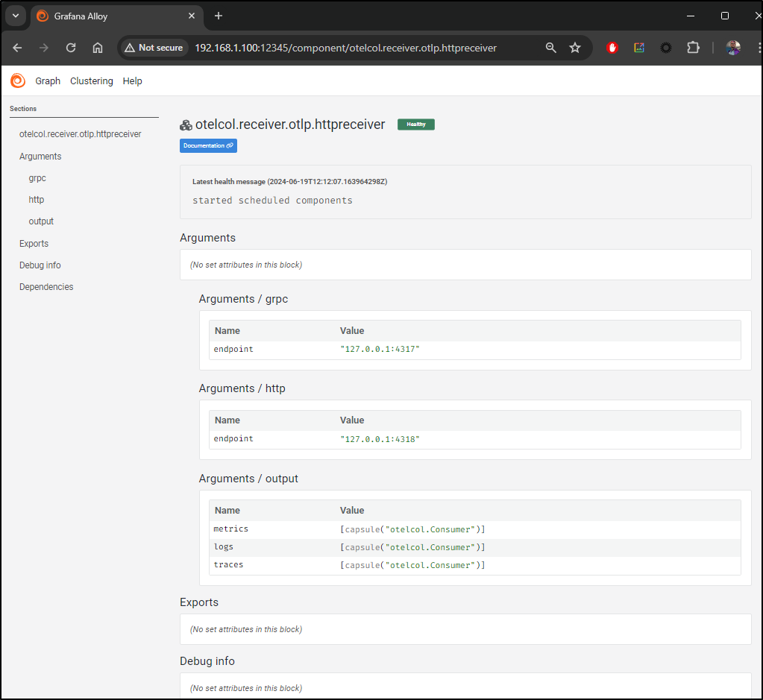Click the zoom magnifier icon in address bar
Viewport: 763px width, 700px height.
point(551,48)
